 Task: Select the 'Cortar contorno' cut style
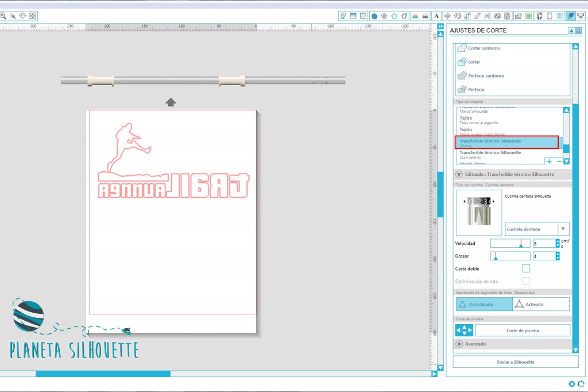click(x=478, y=48)
